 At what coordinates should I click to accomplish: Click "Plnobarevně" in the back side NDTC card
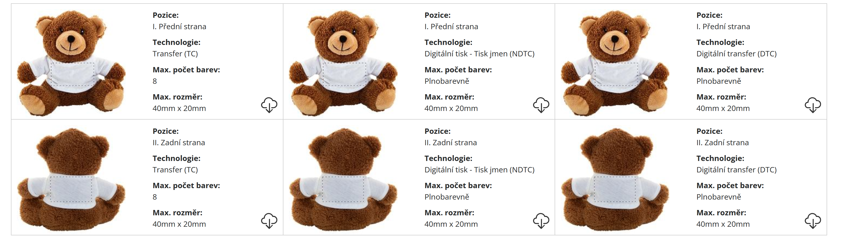[446, 197]
